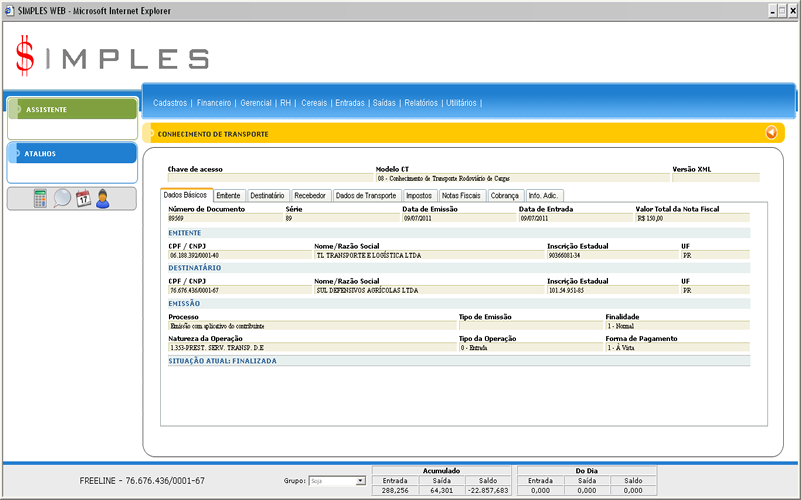Open the Utilitários menu
This screenshot has width=801, height=500.
pos(461,103)
